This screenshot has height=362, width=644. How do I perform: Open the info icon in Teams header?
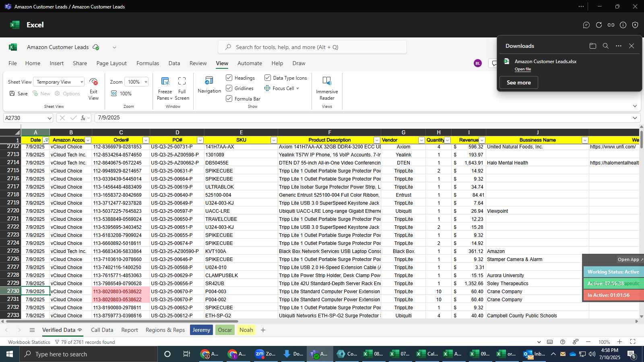tap(623, 25)
